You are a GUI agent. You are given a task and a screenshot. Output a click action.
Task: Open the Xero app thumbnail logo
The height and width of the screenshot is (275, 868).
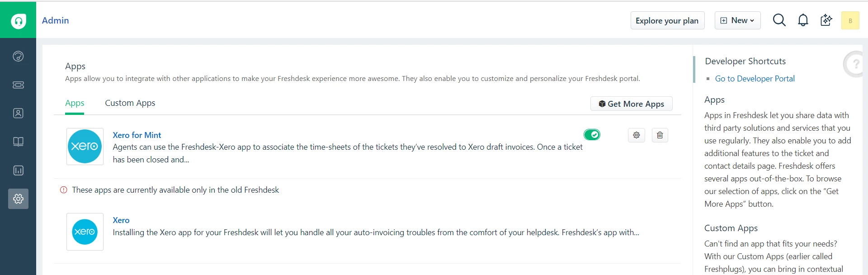click(85, 232)
